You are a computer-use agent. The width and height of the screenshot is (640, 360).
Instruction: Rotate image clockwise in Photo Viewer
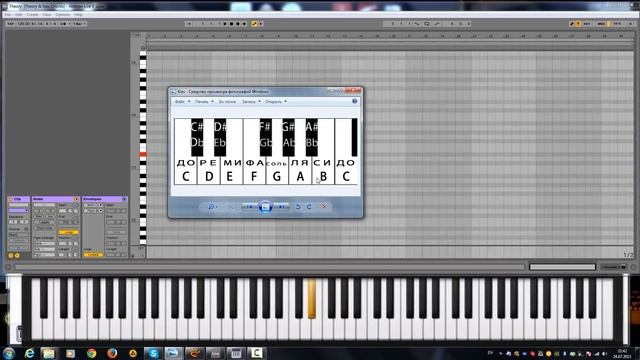tap(309, 207)
